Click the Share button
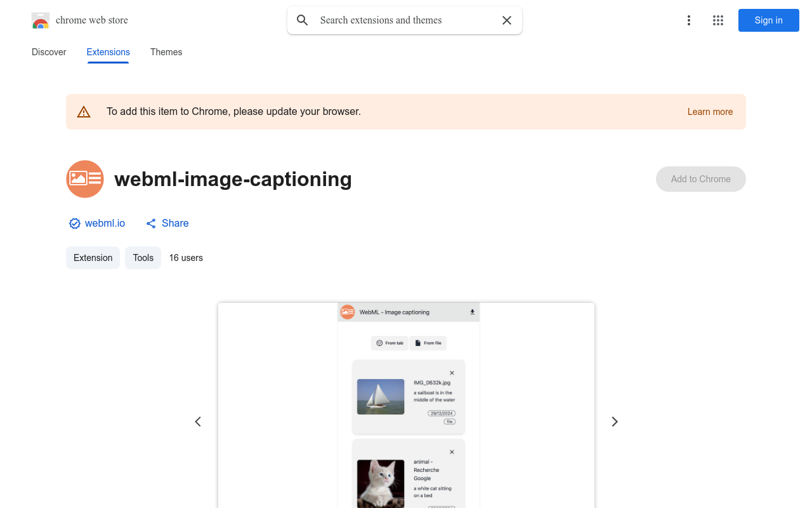 point(167,223)
